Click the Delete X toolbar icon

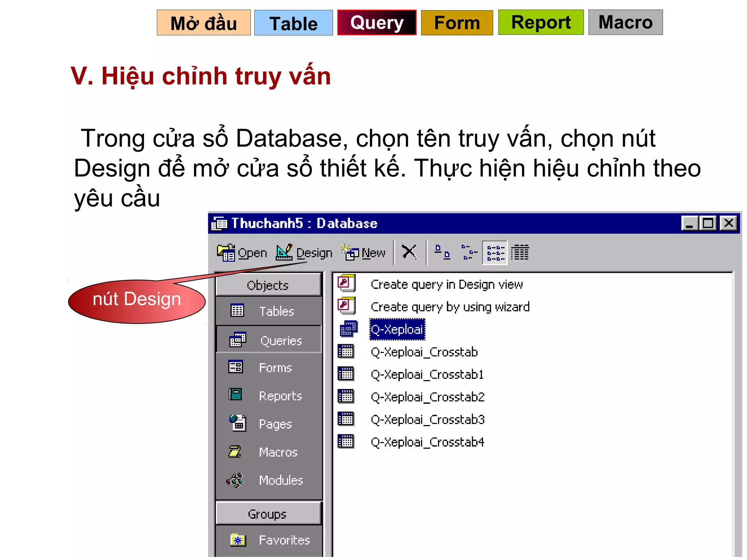pos(409,252)
